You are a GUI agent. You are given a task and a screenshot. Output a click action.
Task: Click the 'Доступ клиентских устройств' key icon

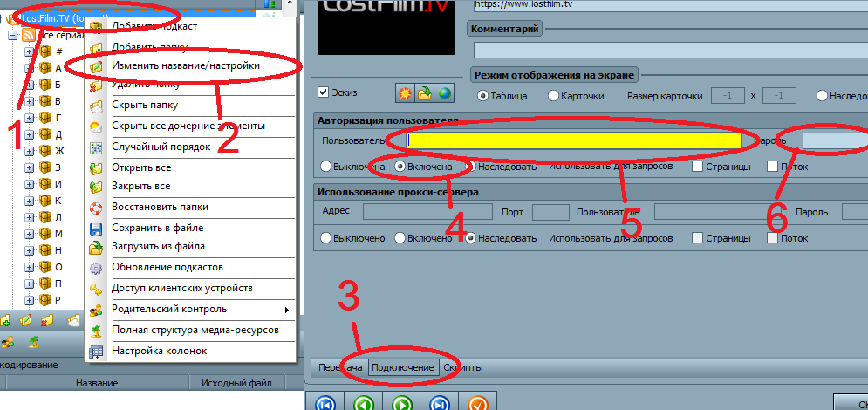coord(97,289)
